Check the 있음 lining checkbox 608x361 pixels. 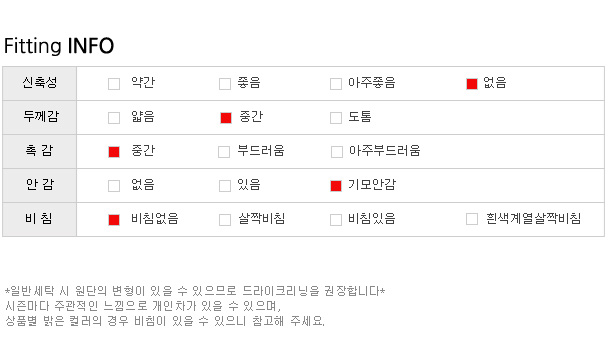coord(225,186)
